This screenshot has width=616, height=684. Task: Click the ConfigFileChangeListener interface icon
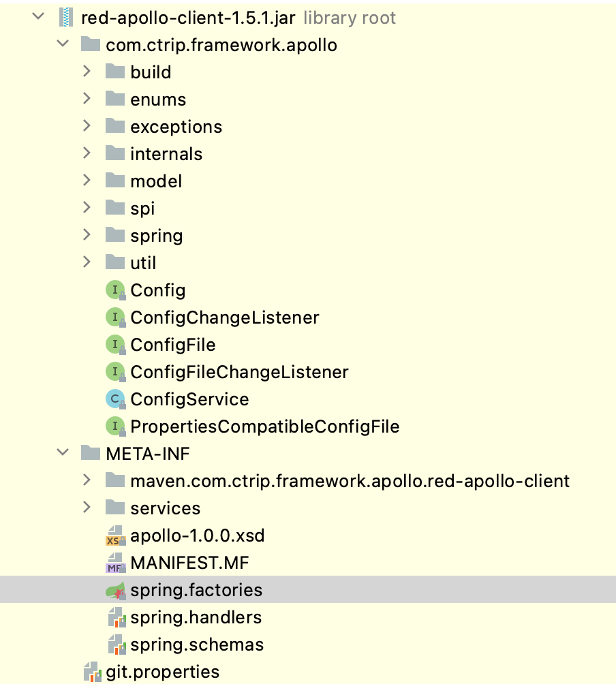115,372
